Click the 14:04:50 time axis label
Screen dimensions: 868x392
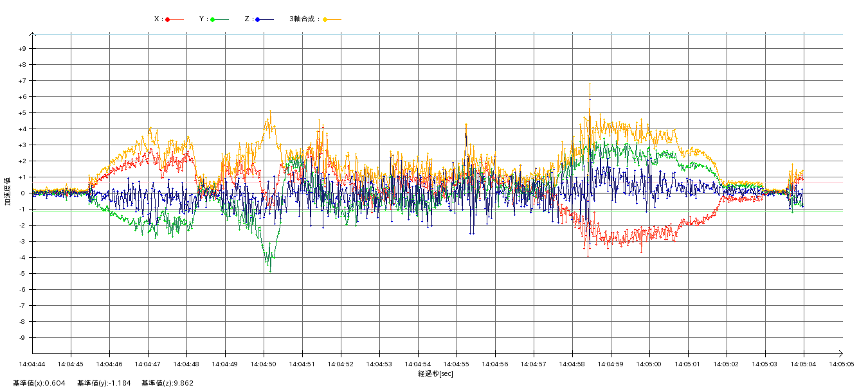coord(264,364)
